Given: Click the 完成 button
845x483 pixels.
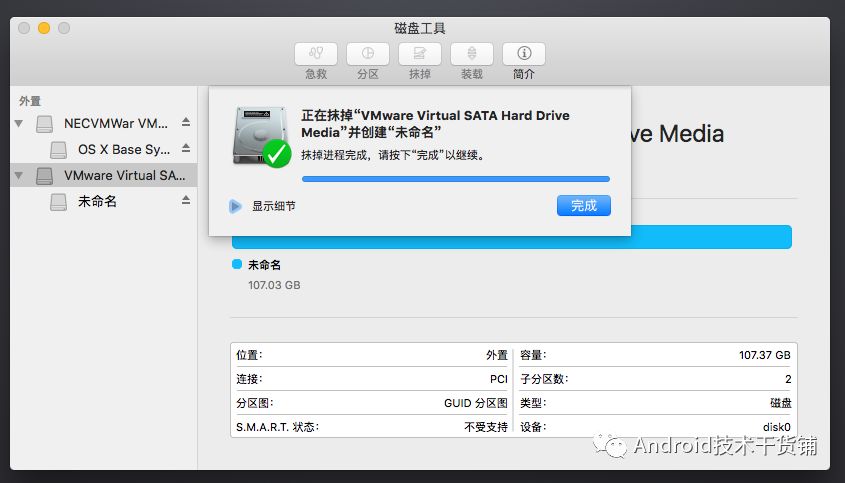Looking at the screenshot, I should [x=584, y=205].
